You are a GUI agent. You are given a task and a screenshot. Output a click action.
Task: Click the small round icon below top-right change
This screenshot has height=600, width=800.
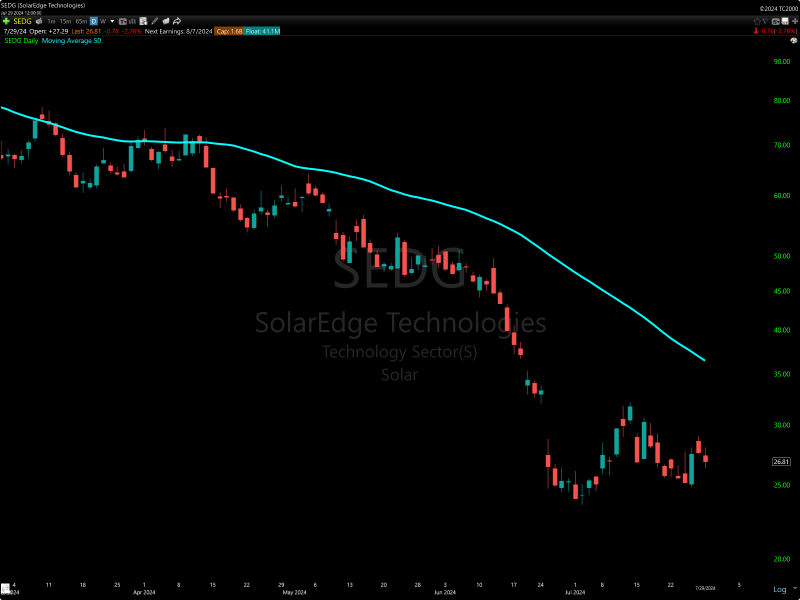pyautogui.click(x=794, y=40)
